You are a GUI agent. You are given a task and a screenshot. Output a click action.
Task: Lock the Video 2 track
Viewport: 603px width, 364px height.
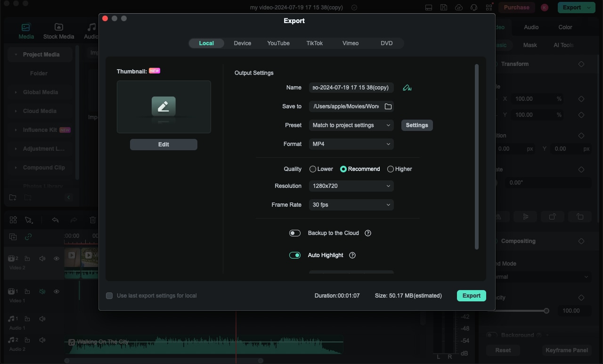point(27,259)
